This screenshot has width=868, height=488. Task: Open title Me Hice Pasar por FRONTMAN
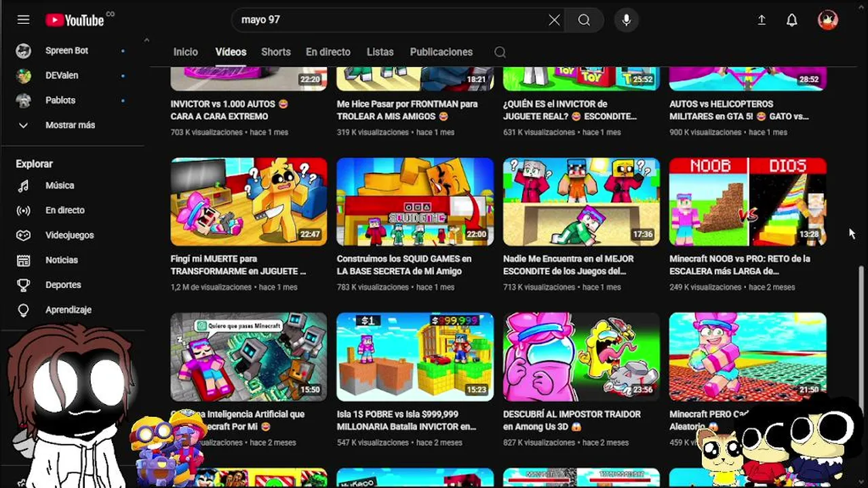407,110
